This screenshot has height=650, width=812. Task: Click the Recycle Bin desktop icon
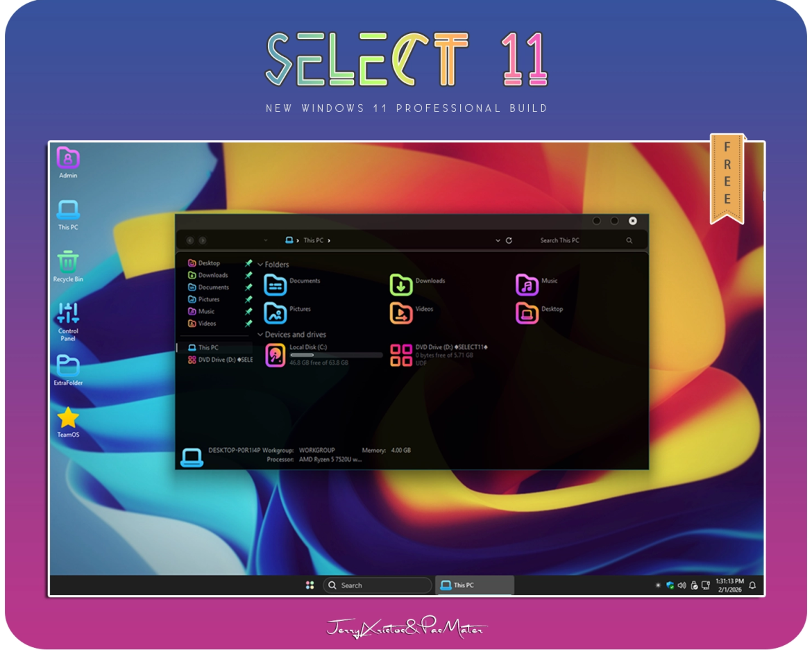[x=68, y=262]
